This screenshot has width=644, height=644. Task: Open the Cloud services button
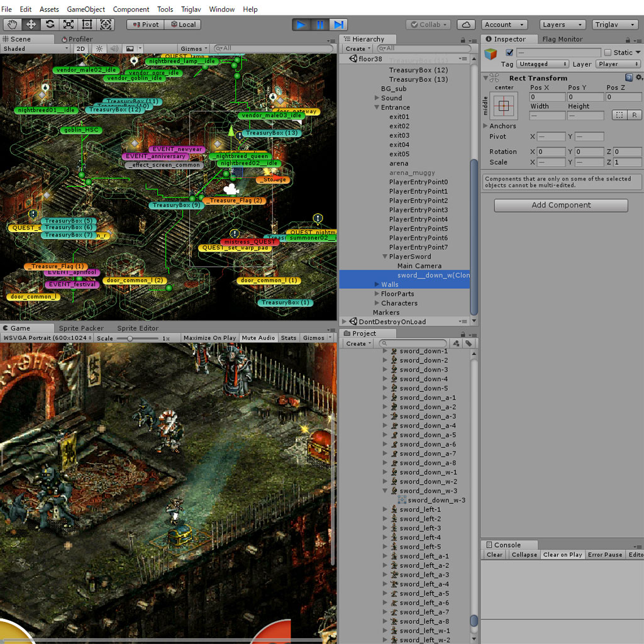tap(466, 25)
